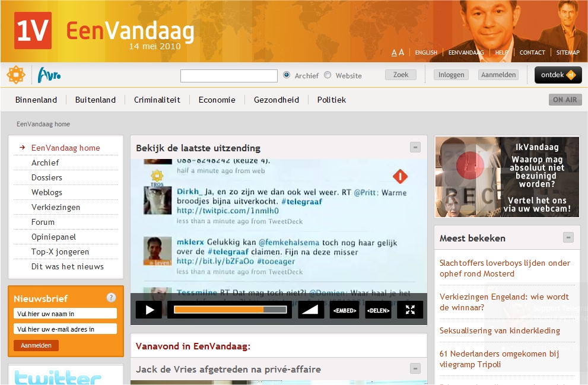
Task: Click the DELEN share button
Action: coord(378,310)
